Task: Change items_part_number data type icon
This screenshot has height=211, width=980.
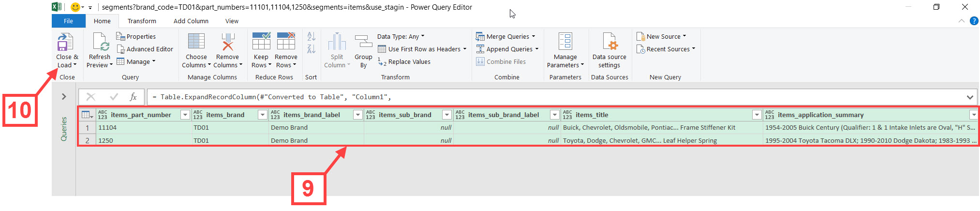Action: (x=103, y=115)
